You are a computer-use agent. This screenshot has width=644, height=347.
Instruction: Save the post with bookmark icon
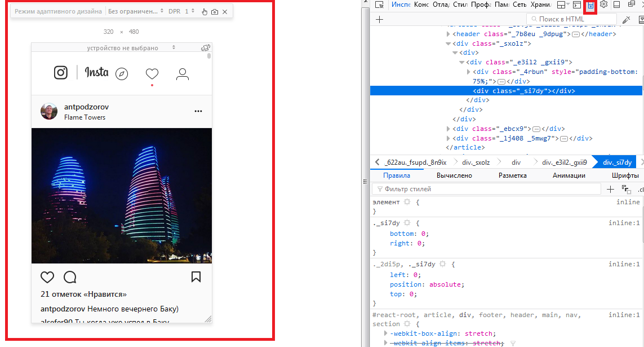pyautogui.click(x=196, y=277)
